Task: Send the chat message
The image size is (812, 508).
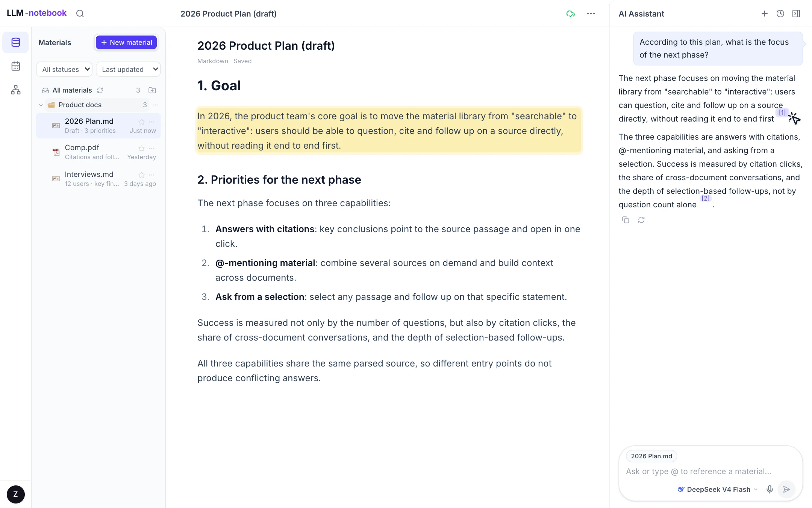Action: pyautogui.click(x=786, y=489)
